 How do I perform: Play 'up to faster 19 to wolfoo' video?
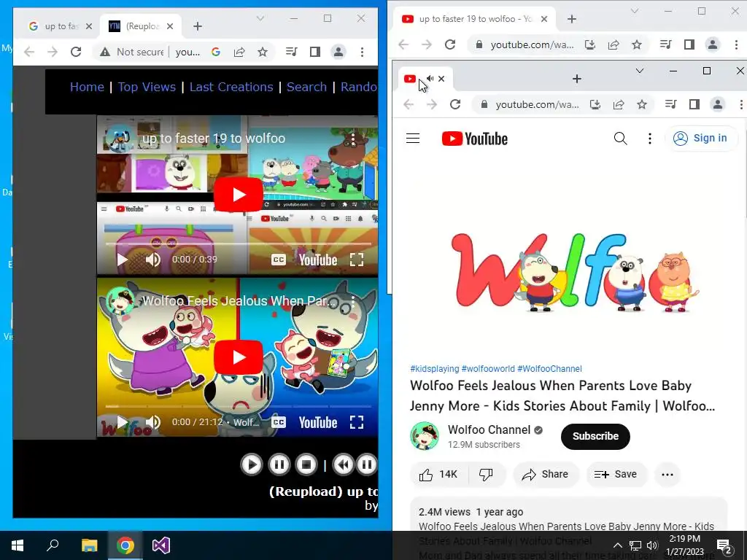239,194
